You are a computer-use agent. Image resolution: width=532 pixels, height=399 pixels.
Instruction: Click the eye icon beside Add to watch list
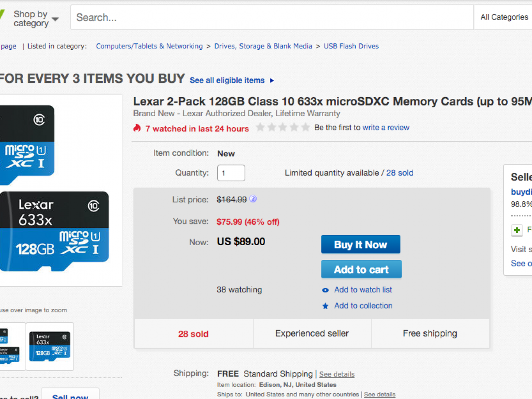pyautogui.click(x=325, y=290)
